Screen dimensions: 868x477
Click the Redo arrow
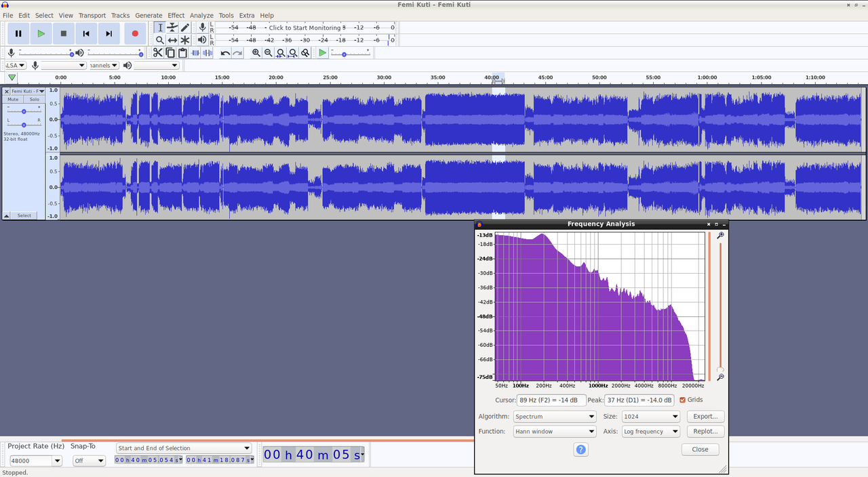[237, 53]
